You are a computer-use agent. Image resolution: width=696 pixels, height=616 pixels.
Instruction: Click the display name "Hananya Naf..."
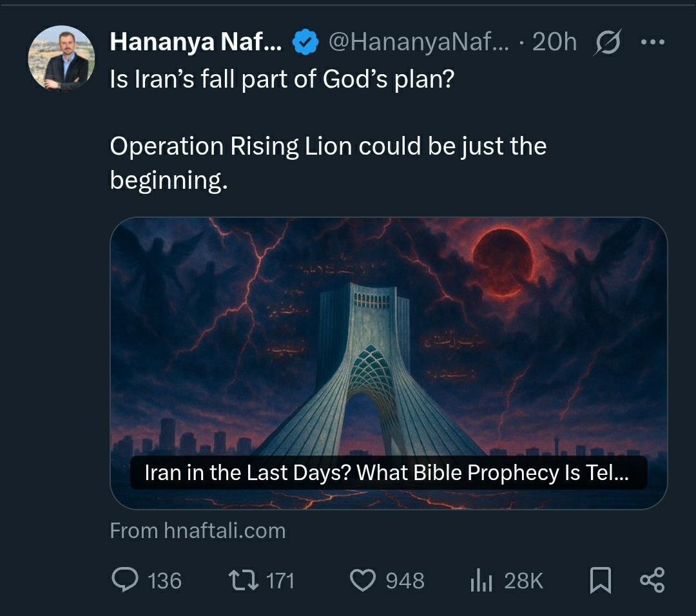[x=195, y=43]
